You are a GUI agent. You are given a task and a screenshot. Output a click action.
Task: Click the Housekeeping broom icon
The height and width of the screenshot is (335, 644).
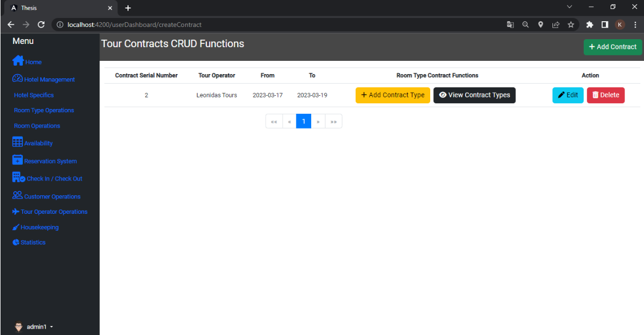16,227
